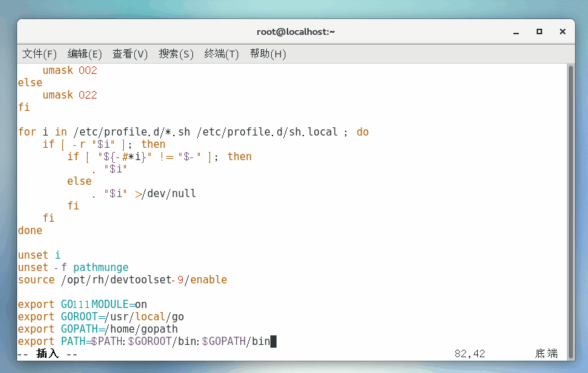Close the root@localhost terminal window
Image resolution: width=588 pixels, height=373 pixels.
563,31
